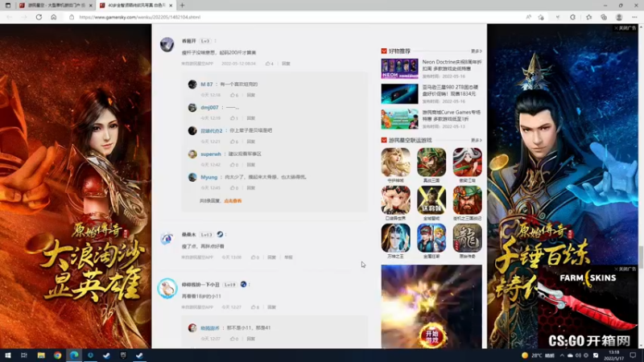The image size is (644, 362).
Task: Open Microsoft Edge from the taskbar
Action: point(74,356)
